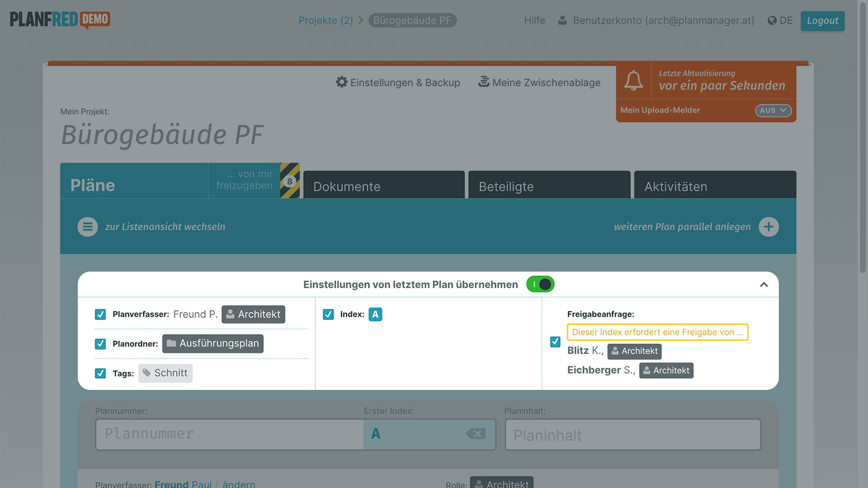Click Architekt badge next to Blitz K.
The height and width of the screenshot is (488, 868).
(x=634, y=351)
